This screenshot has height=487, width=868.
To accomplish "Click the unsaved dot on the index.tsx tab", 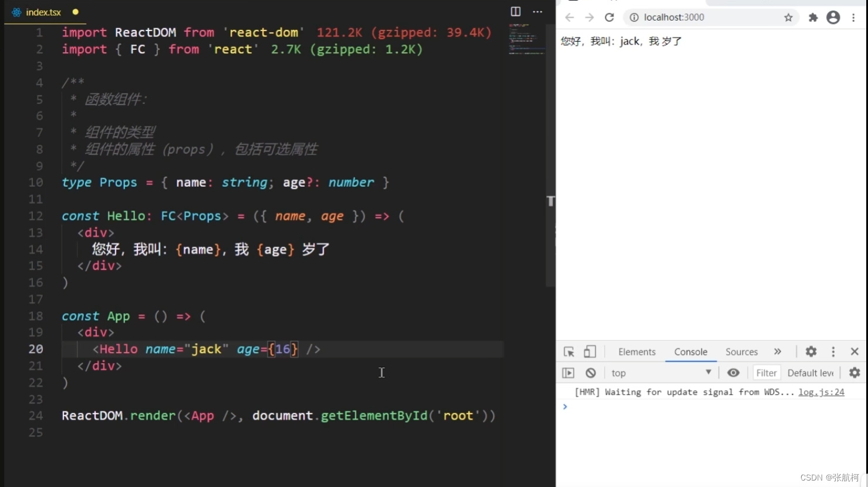I will [75, 12].
